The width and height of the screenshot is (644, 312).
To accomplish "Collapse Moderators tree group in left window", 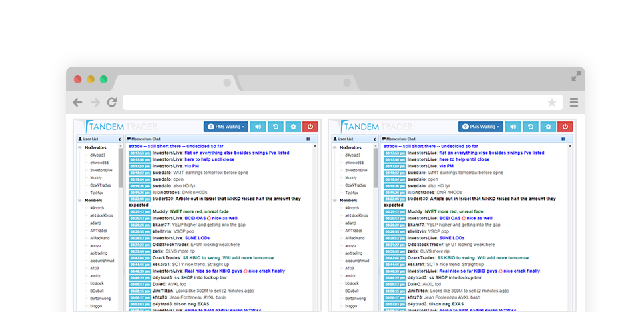I will 79,147.
